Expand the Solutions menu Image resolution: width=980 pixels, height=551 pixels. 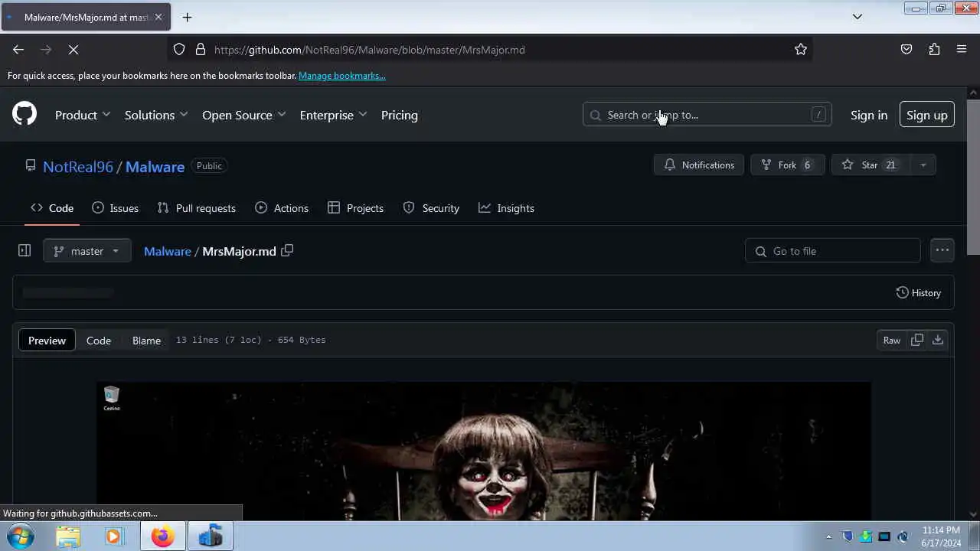click(156, 115)
